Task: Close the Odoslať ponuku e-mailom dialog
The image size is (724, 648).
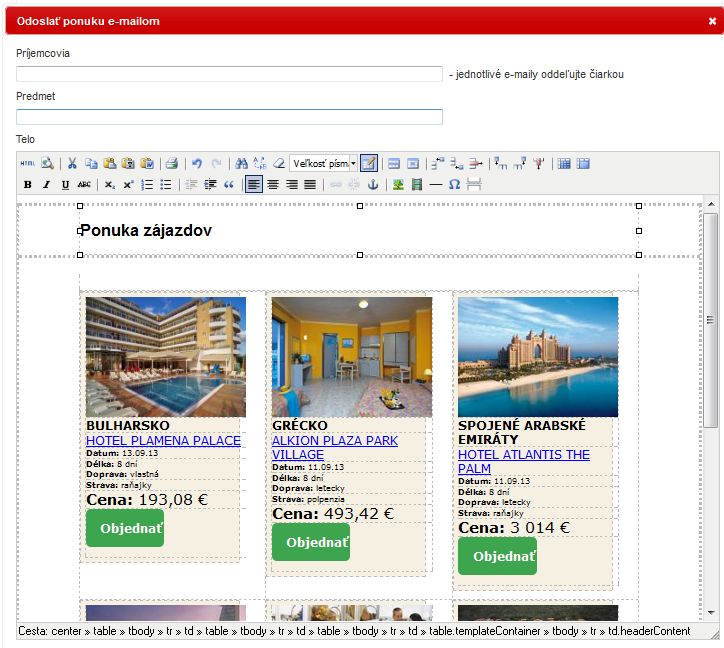Action: pos(712,21)
